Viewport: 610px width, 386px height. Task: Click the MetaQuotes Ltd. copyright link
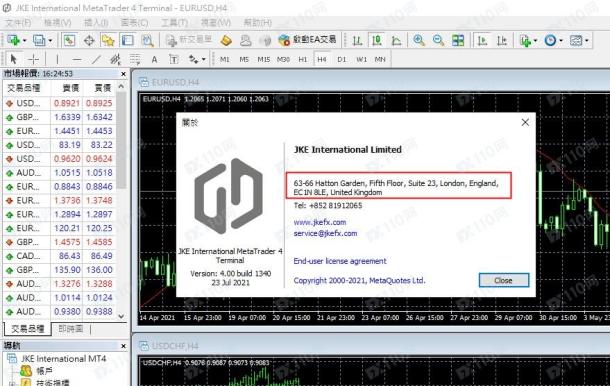[359, 280]
